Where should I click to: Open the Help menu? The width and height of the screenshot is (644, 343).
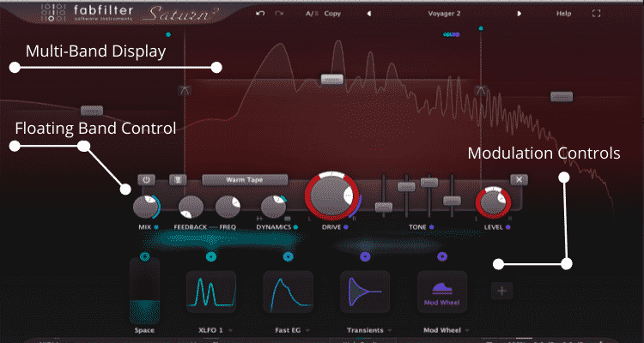pyautogui.click(x=563, y=15)
